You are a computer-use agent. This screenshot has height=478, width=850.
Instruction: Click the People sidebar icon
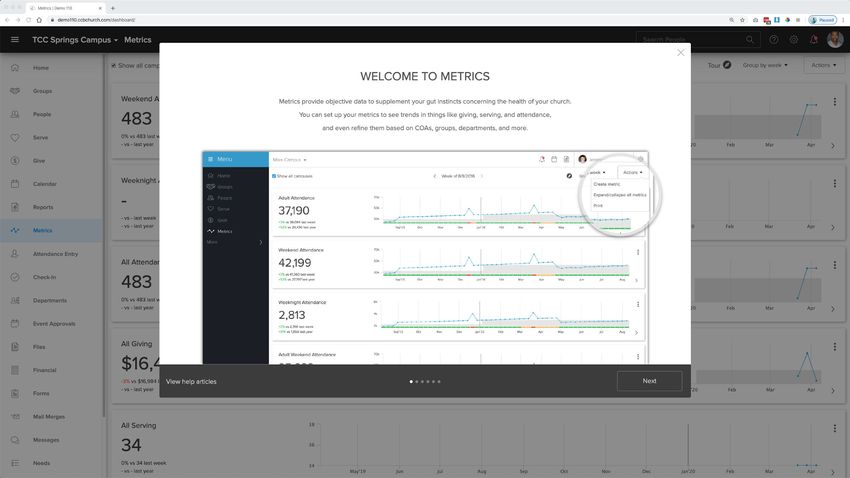[x=15, y=114]
